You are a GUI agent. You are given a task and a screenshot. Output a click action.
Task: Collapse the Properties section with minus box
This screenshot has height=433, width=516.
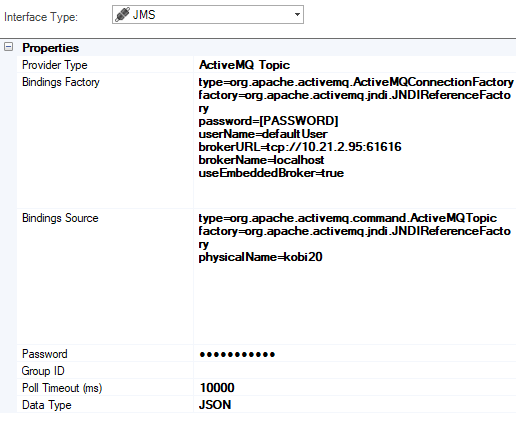point(9,47)
